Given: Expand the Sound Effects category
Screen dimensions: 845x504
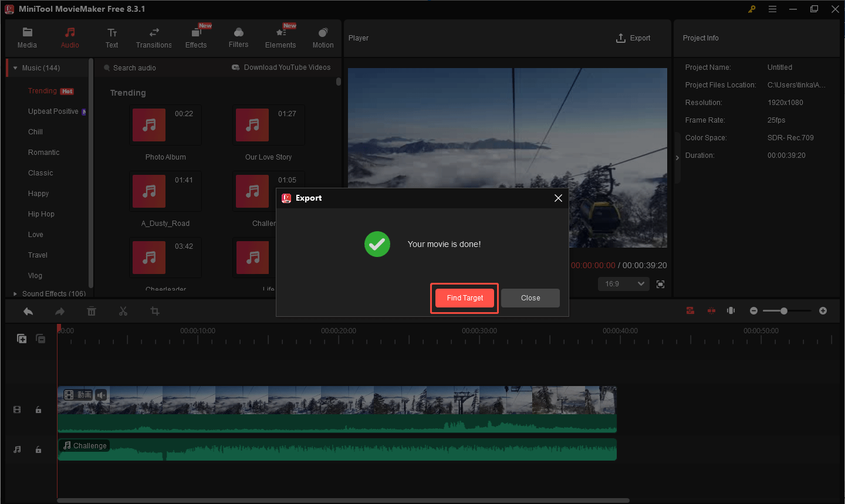Looking at the screenshot, I should tap(15, 294).
